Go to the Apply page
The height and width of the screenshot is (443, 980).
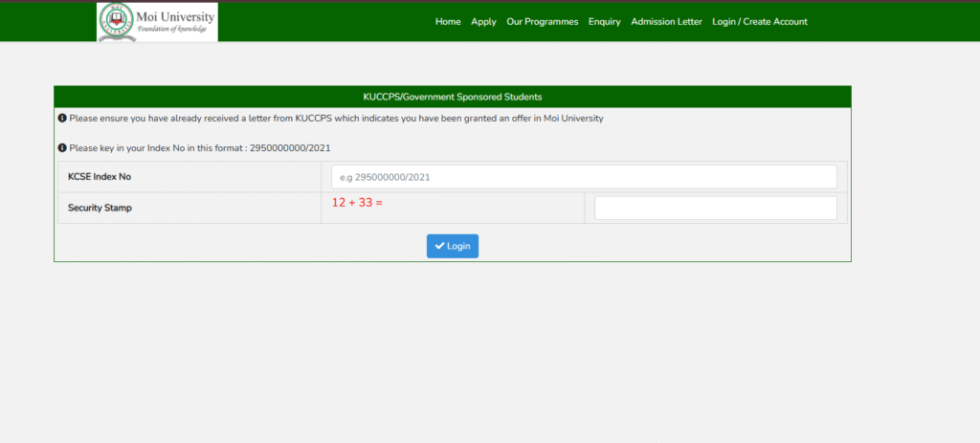[x=483, y=22]
